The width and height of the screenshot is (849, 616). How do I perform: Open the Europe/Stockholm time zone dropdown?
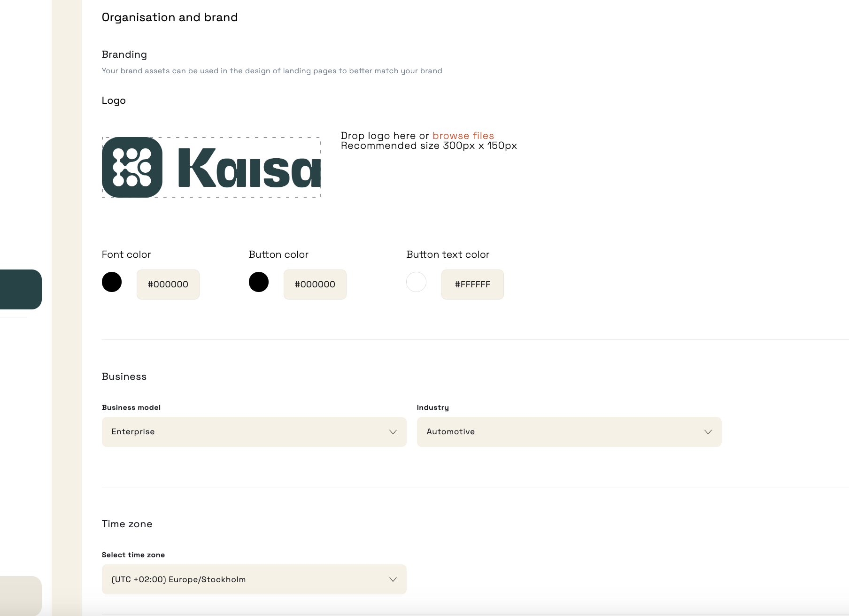[x=254, y=579]
